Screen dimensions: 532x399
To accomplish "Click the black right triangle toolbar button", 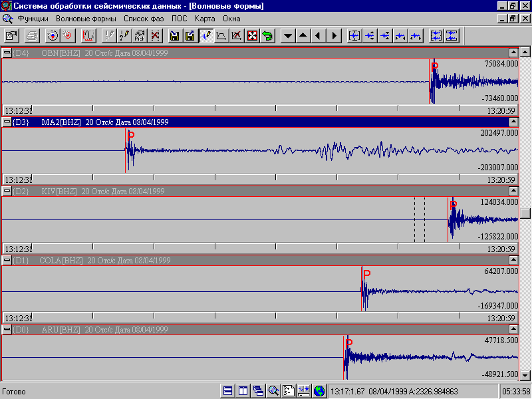I will pos(334,36).
